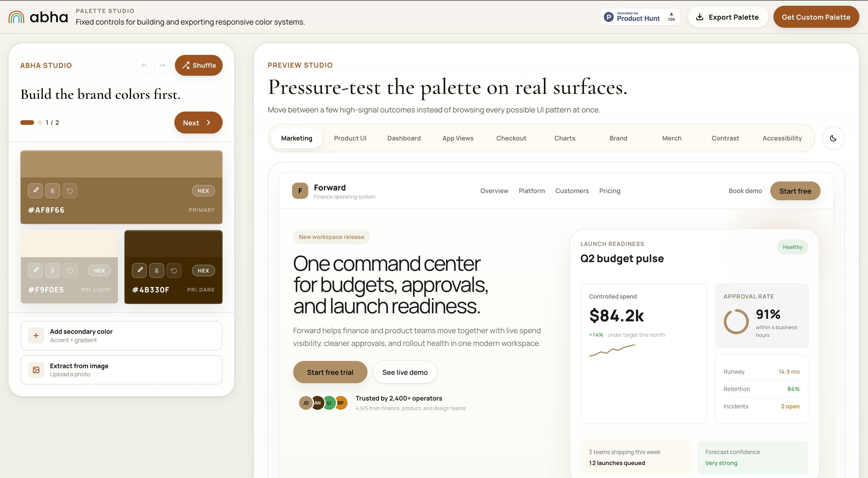Change HEX format on PRI.LIGHT swatch
The height and width of the screenshot is (478, 868).
point(99,271)
